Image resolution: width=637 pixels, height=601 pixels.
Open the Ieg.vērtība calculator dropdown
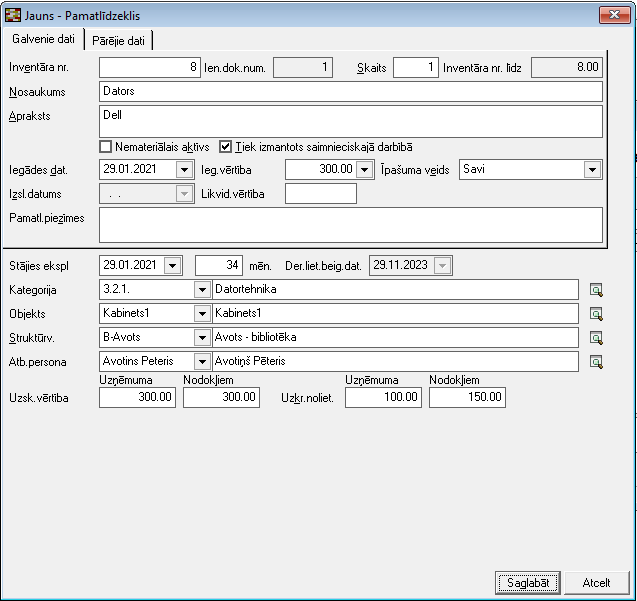[x=364, y=169]
